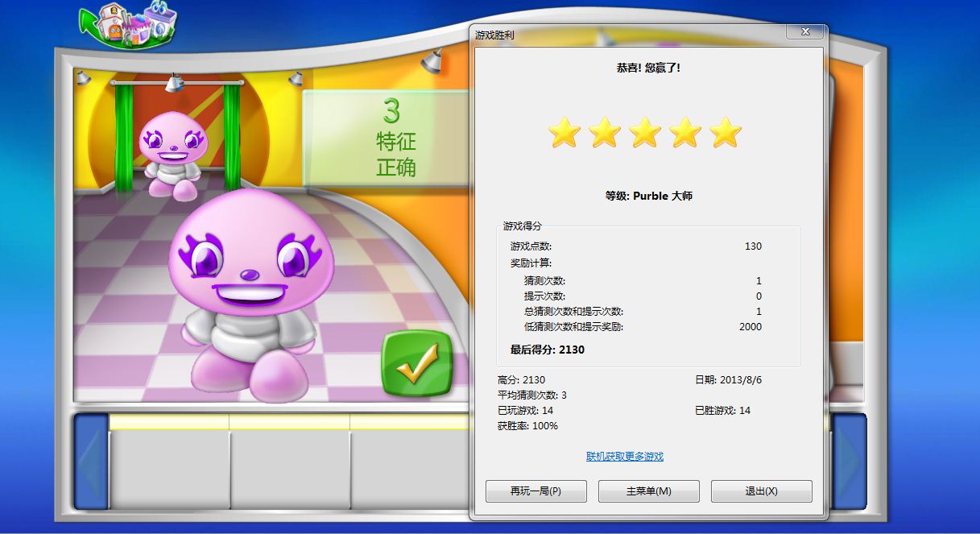
Task: Click the 日期: 2013/8/6 text
Action: point(728,379)
